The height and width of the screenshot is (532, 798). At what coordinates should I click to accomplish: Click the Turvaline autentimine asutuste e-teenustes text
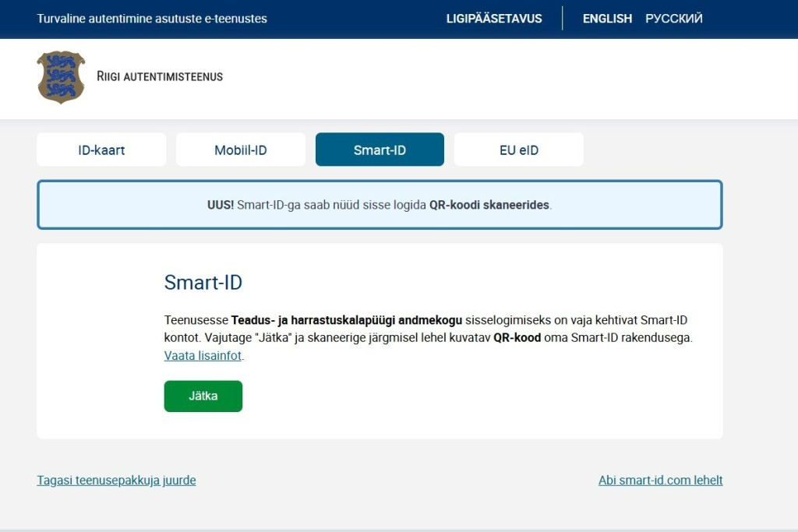[152, 19]
